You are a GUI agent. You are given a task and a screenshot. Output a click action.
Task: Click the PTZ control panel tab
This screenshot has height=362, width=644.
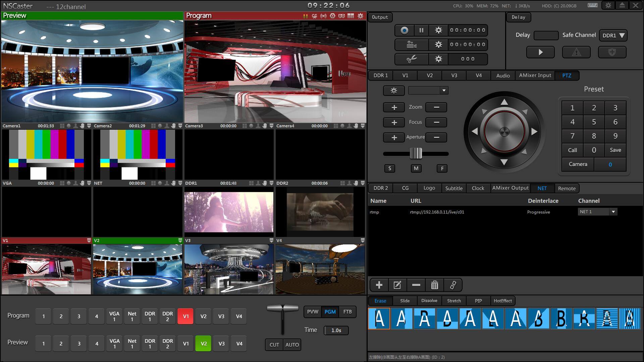[x=567, y=75]
